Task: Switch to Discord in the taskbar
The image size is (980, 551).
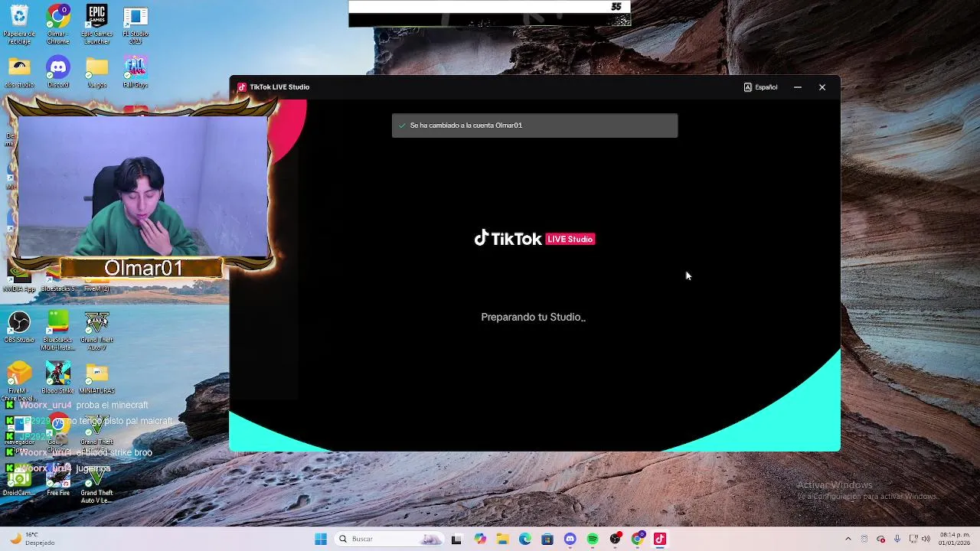Action: 570,539
